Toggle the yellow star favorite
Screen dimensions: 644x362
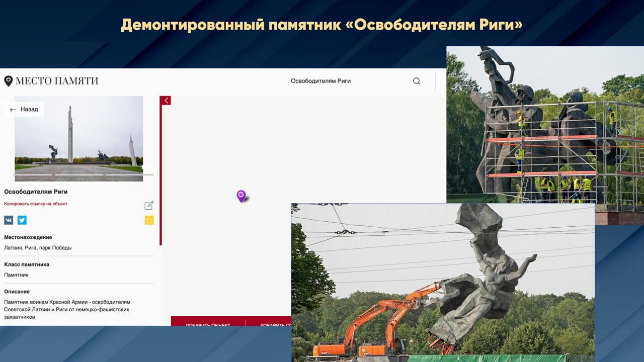click(149, 220)
